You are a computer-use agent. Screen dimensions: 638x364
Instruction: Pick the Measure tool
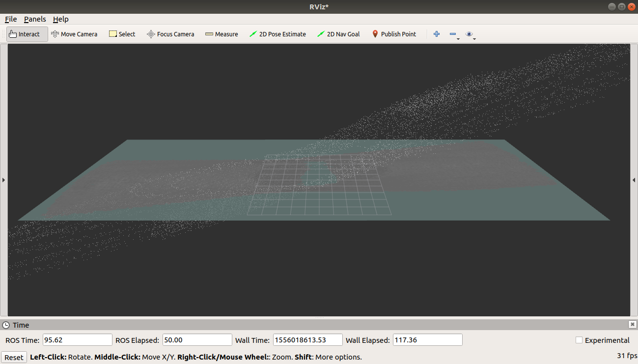[x=222, y=34]
